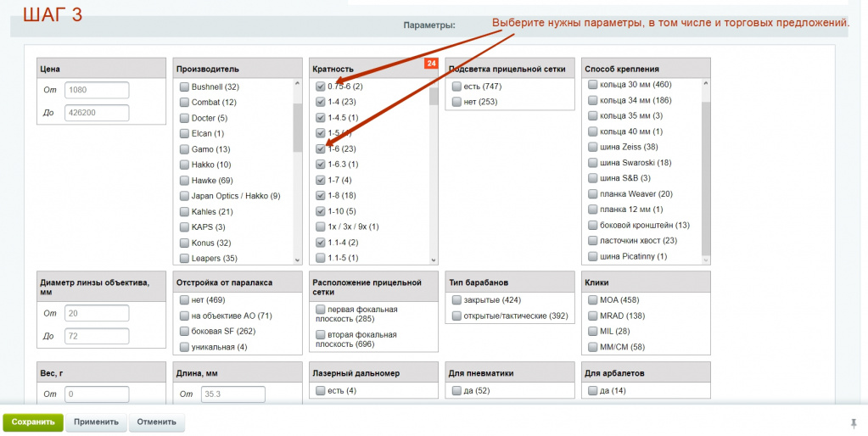Check the 1x / 3x / 9x (1) box
This screenshot has height=436, width=868.
click(321, 226)
